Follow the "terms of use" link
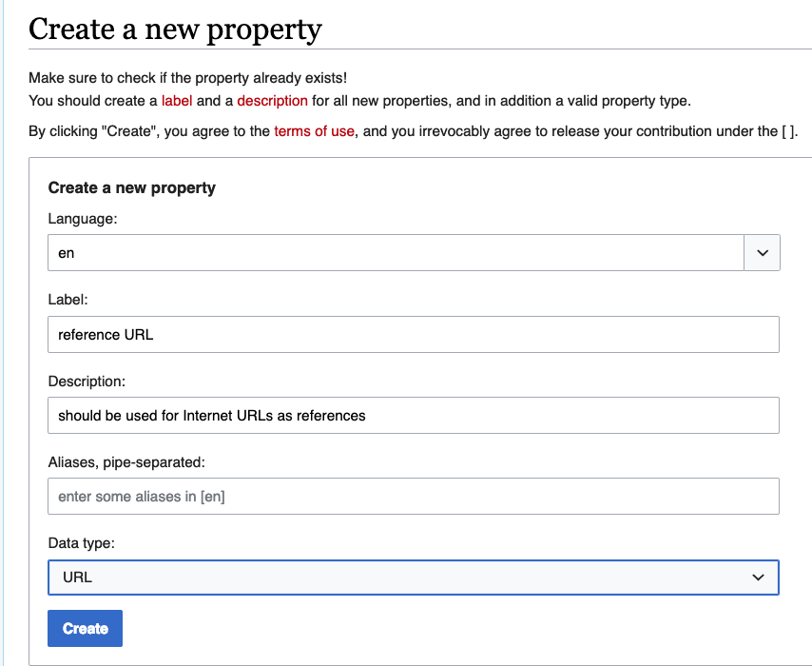The height and width of the screenshot is (666, 812). (315, 131)
